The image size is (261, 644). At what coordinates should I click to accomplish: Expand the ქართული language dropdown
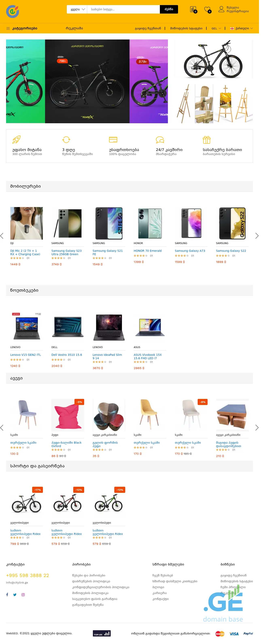[241, 28]
